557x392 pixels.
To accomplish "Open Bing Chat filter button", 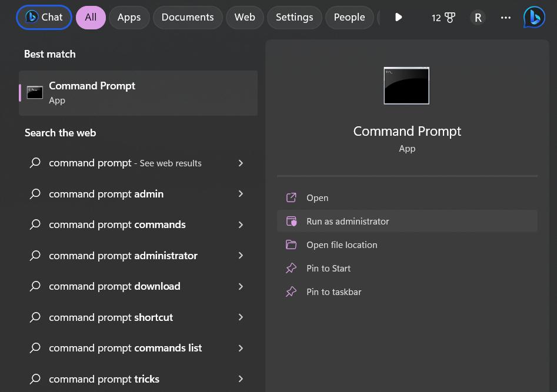I will click(x=44, y=17).
